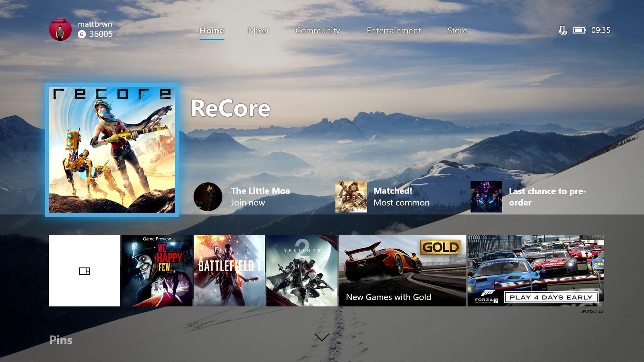Click the controller battery level icon
This screenshot has width=644, height=362.
point(579,30)
